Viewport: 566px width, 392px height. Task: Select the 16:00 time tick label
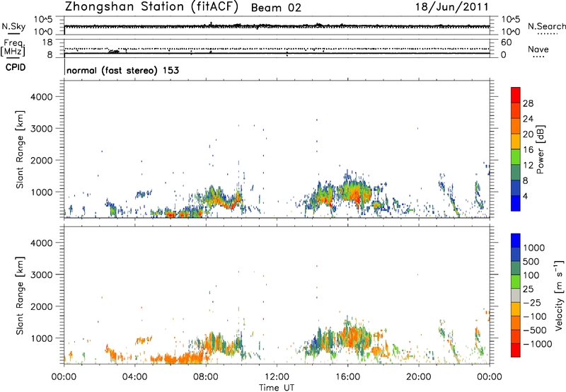tap(347, 377)
